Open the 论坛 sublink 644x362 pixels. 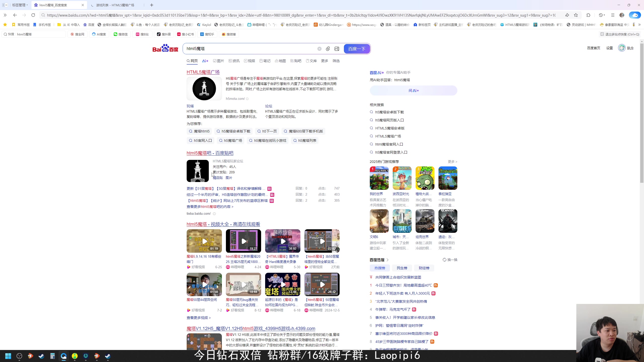269,106
